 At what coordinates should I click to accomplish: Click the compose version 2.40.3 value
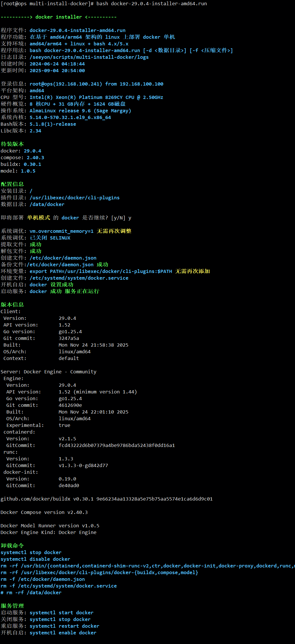tap(35, 158)
